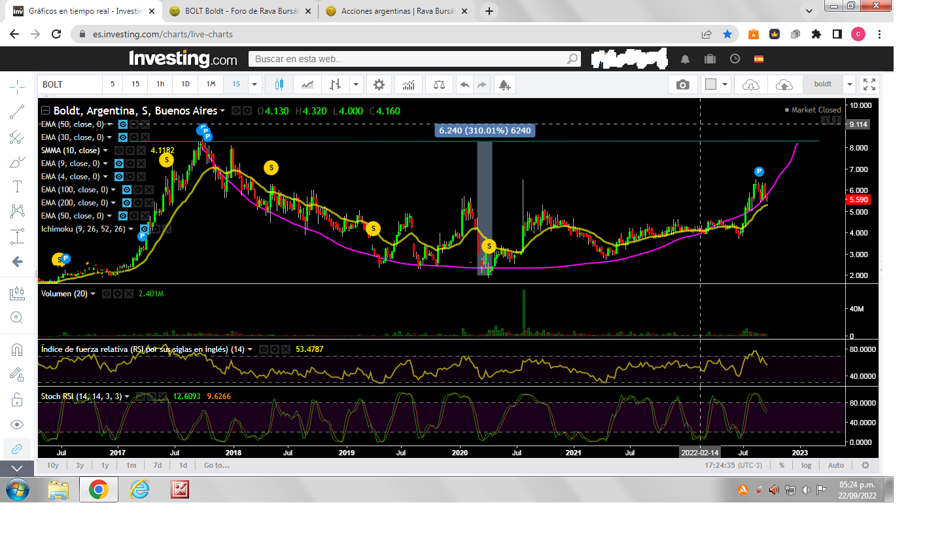Enable Auto price scale
This screenshot has height=560, width=942.
click(836, 465)
